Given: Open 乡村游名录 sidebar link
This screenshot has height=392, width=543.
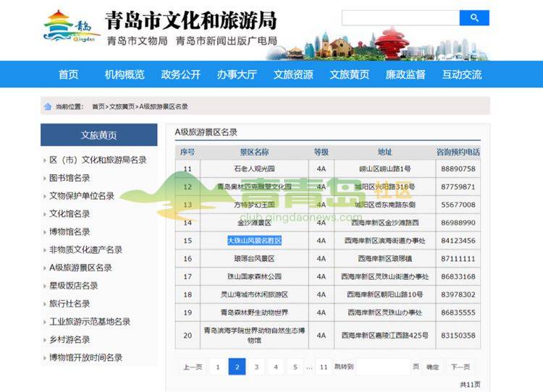Looking at the screenshot, I should [x=70, y=339].
